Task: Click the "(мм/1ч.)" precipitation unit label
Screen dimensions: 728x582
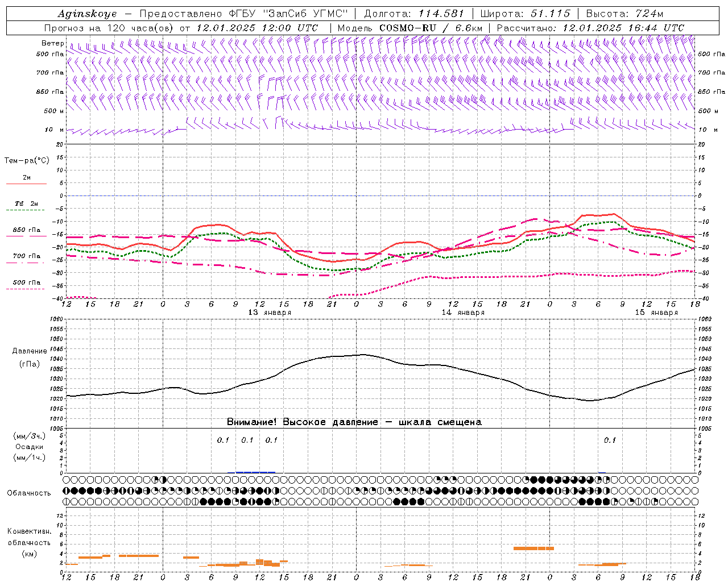Action: click(x=30, y=458)
